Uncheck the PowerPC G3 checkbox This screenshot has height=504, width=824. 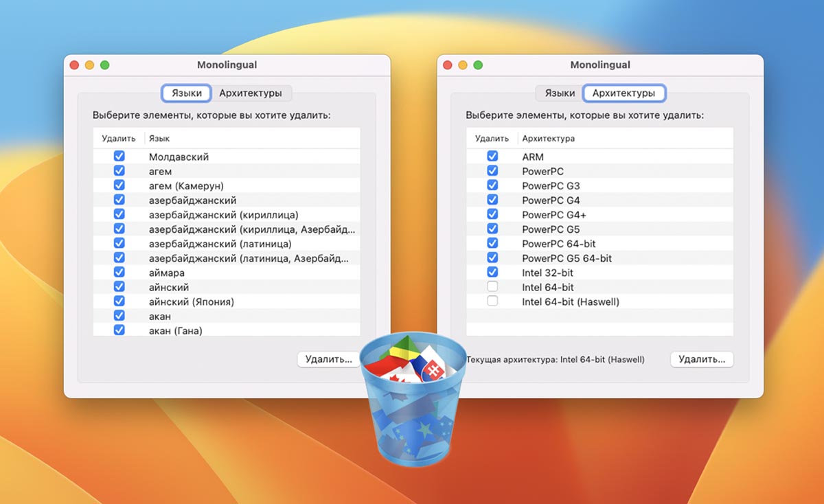492,185
